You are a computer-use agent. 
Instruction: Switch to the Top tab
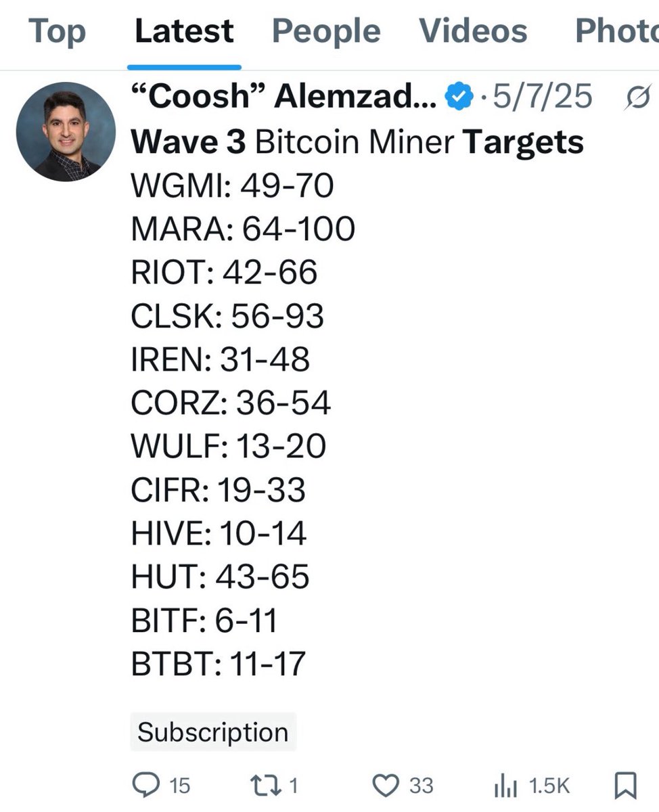tap(57, 32)
